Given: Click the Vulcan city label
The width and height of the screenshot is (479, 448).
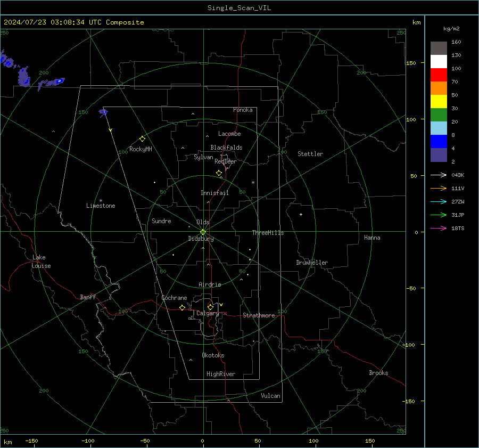Looking at the screenshot, I should pos(270,396).
